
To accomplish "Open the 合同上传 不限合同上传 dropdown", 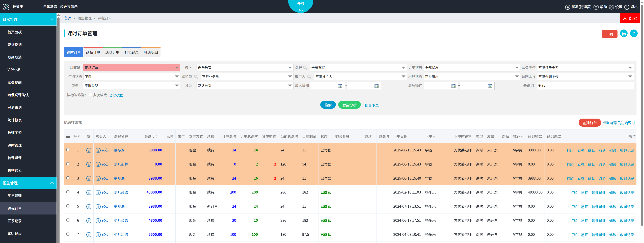I will 585,77.
